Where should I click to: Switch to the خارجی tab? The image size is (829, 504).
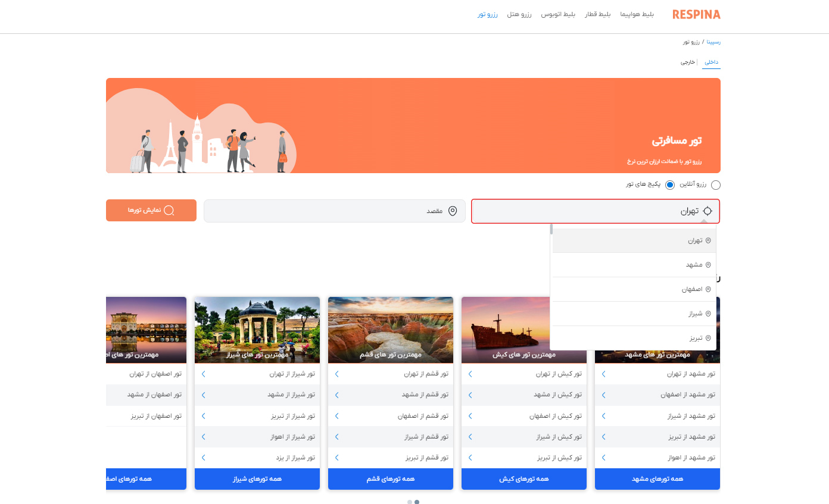[x=688, y=61]
